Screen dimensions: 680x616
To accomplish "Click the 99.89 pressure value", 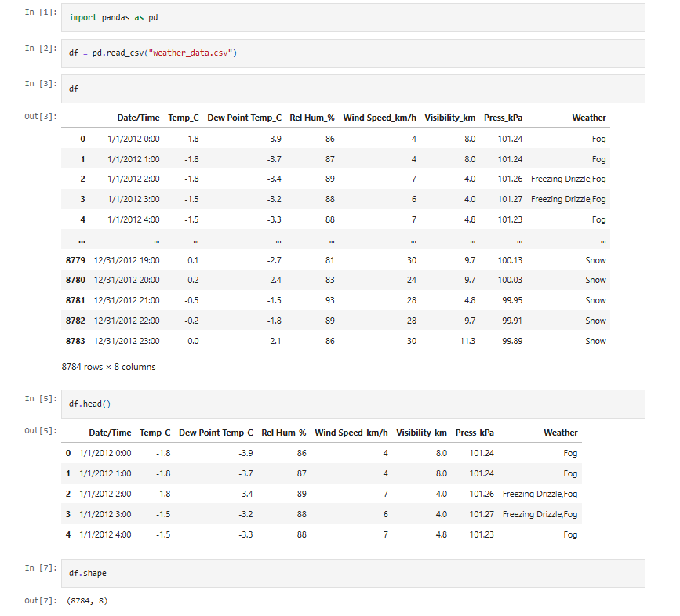I will pyautogui.click(x=512, y=342).
